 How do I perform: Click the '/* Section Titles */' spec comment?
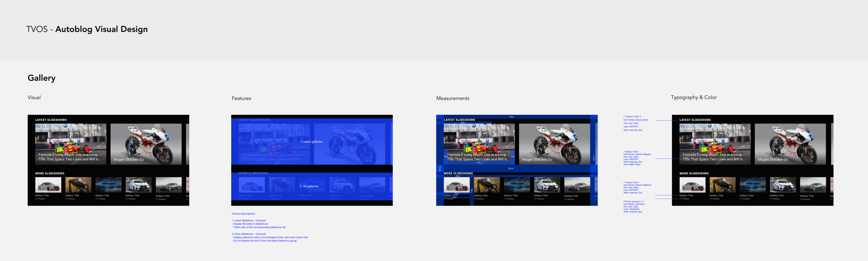633,116
